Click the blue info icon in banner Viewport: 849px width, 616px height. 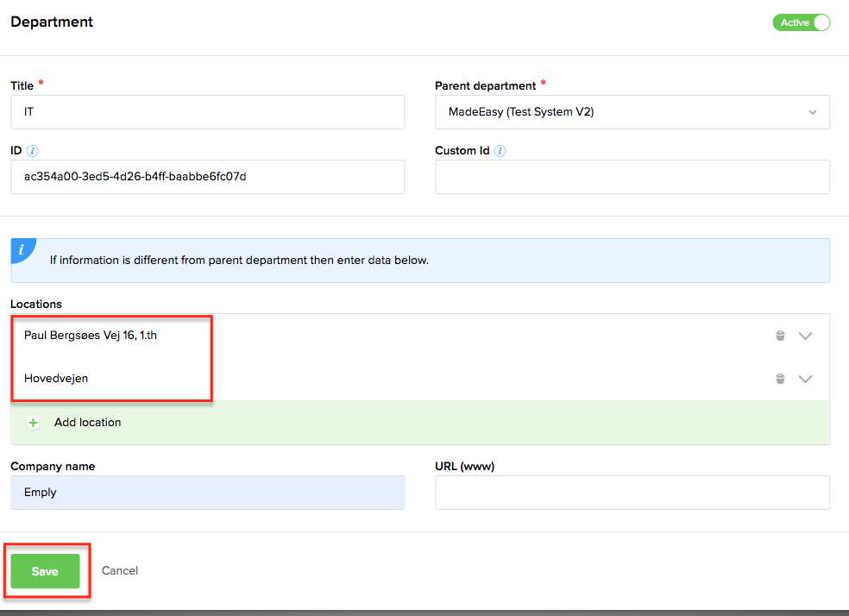point(22,250)
